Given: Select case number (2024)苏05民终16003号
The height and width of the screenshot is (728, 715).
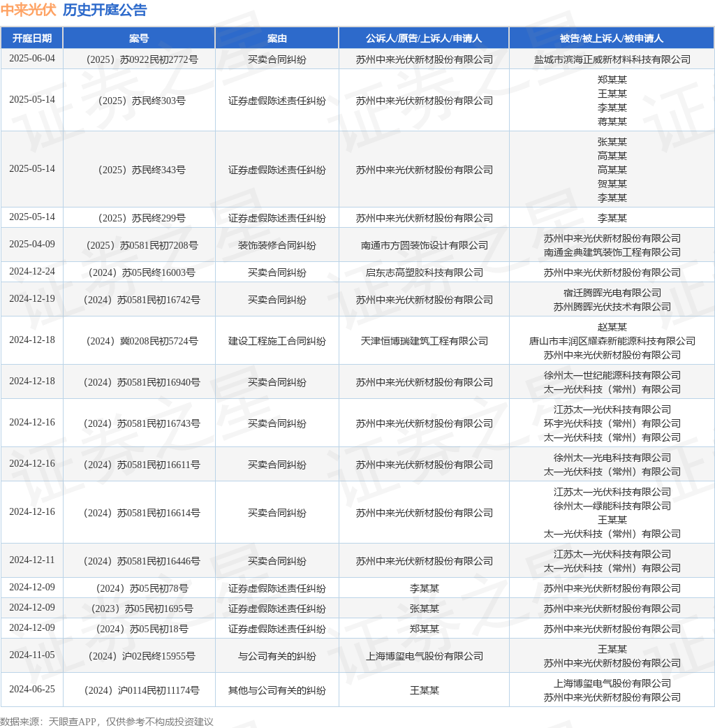Looking at the screenshot, I should click(x=139, y=272).
